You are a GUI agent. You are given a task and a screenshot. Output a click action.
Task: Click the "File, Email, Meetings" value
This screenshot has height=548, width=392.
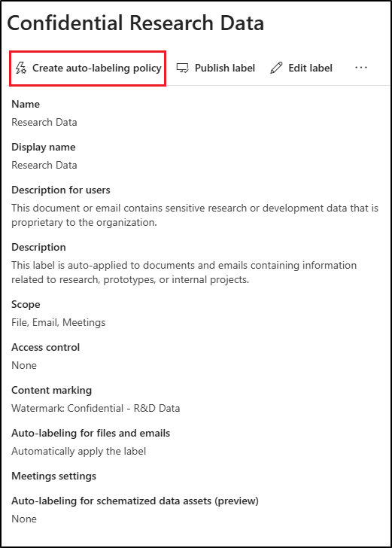click(x=59, y=323)
